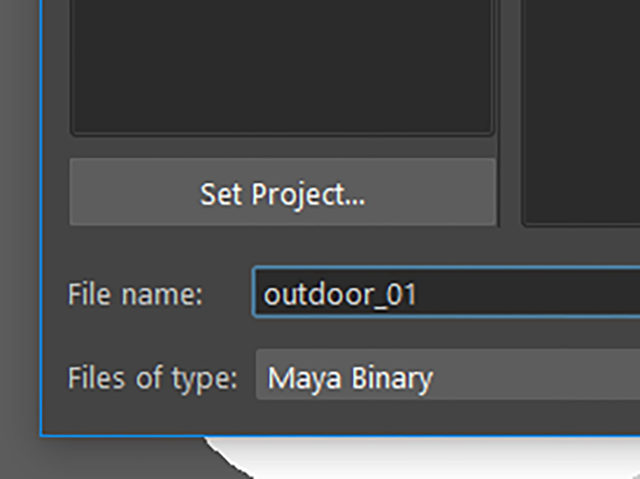Click the empty folder list above Set Project

282,65
